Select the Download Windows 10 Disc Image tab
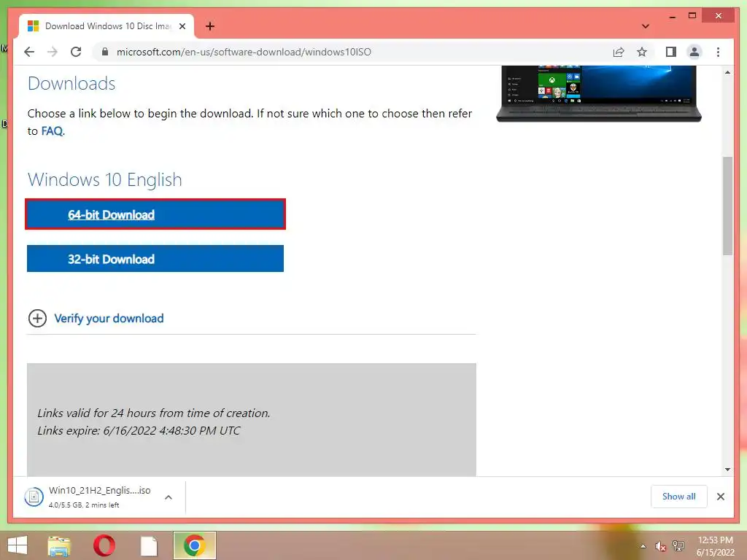Viewport: 747px width, 560px height. (107, 26)
